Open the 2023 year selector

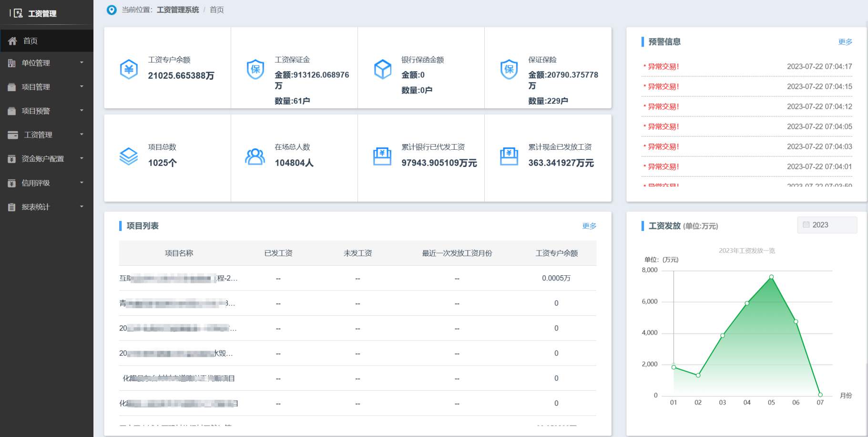(827, 224)
